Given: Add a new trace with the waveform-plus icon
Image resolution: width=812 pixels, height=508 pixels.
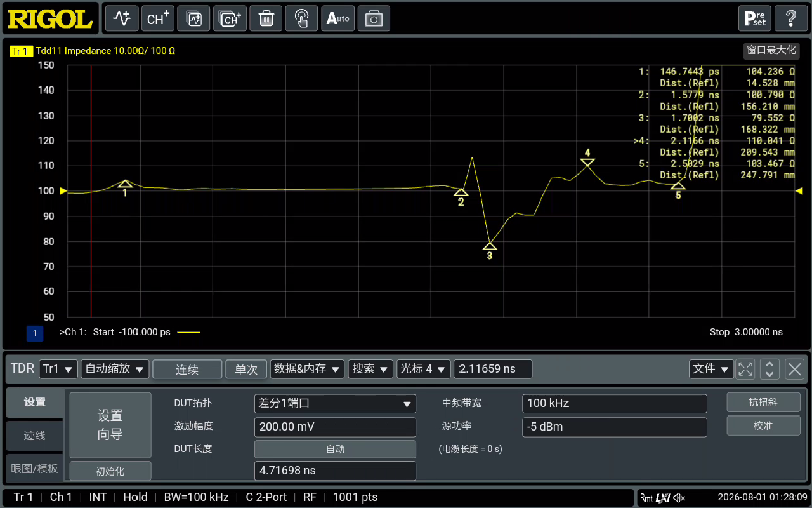Looking at the screenshot, I should (121, 18).
